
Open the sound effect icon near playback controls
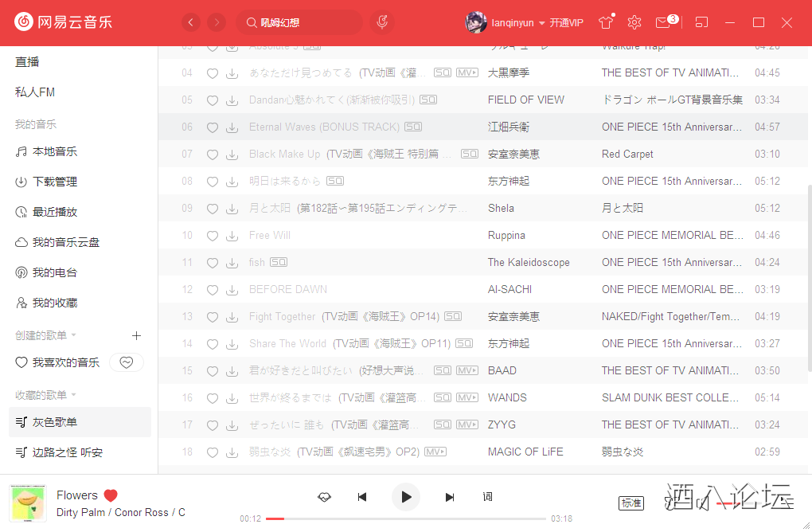point(325,496)
